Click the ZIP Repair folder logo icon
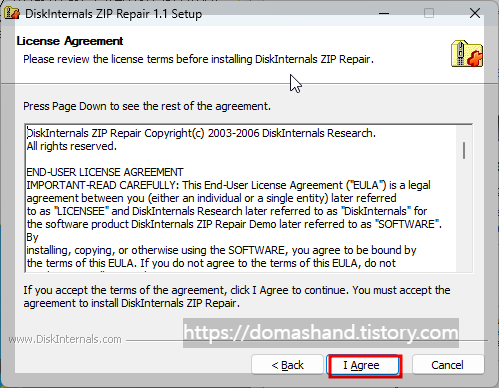 point(467,54)
